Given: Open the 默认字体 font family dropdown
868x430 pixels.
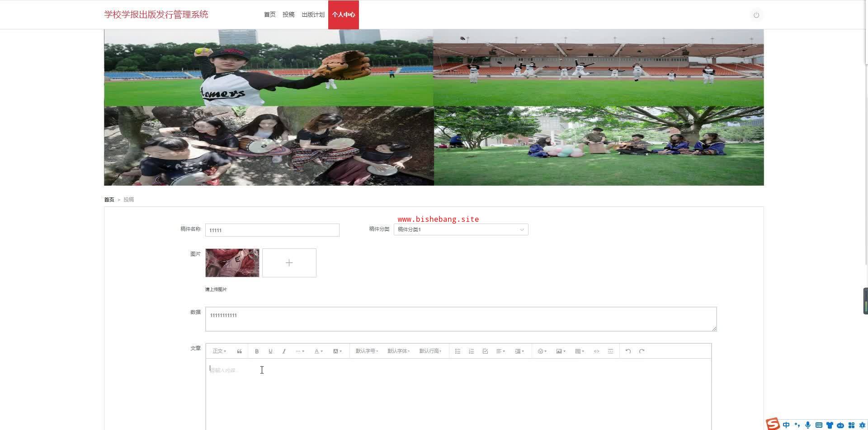Looking at the screenshot, I should point(398,351).
